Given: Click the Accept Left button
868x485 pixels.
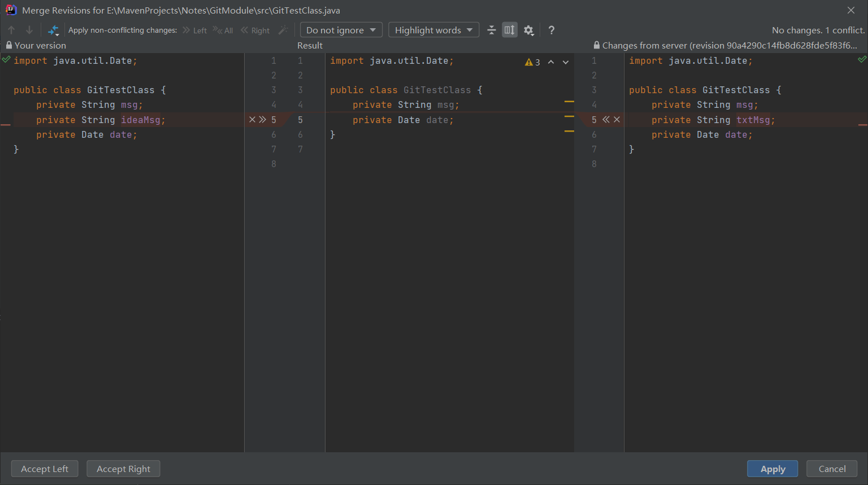Looking at the screenshot, I should click(45, 469).
